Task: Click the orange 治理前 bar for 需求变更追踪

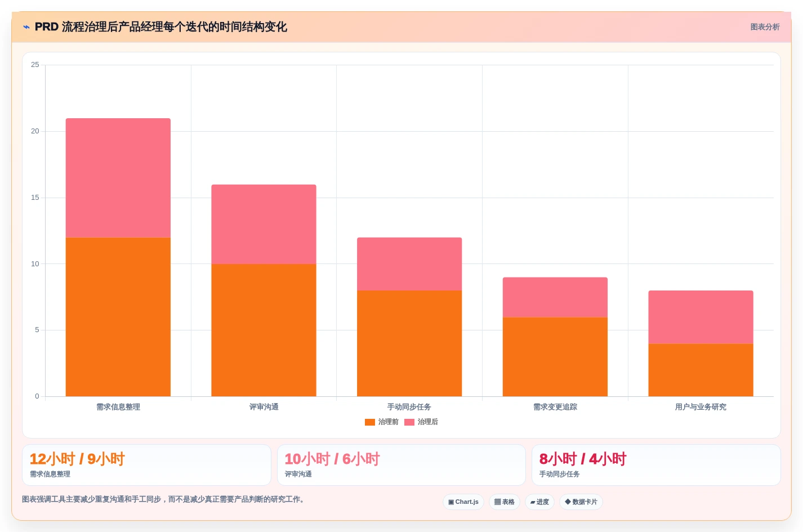Action: tap(555, 357)
